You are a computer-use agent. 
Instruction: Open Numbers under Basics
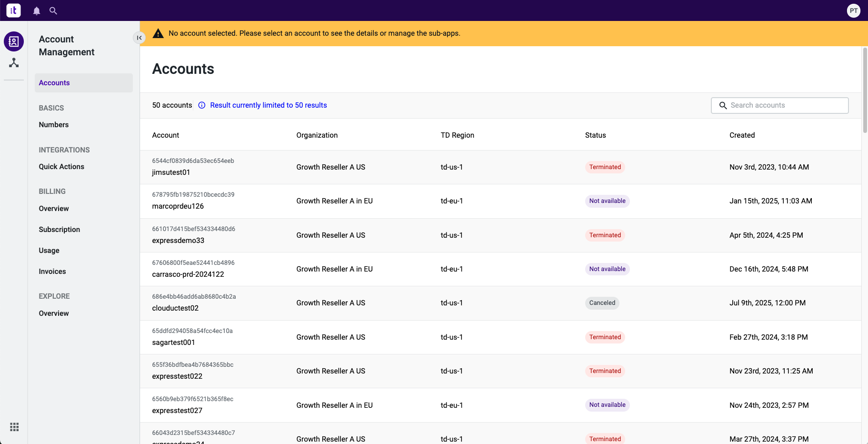click(x=54, y=125)
